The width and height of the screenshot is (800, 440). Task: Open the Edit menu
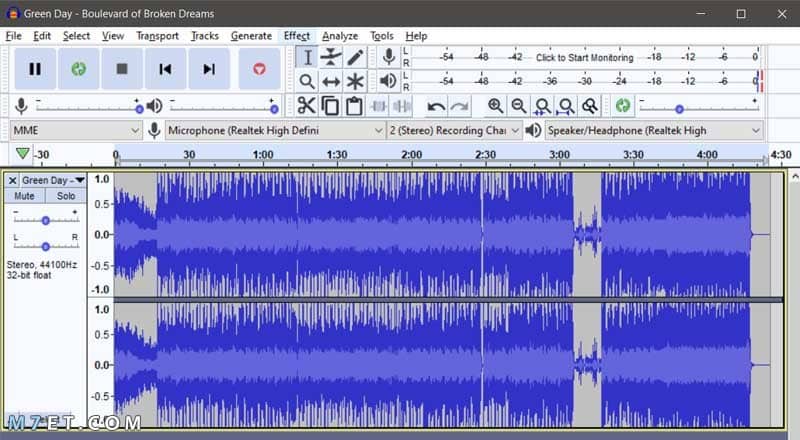tap(42, 36)
